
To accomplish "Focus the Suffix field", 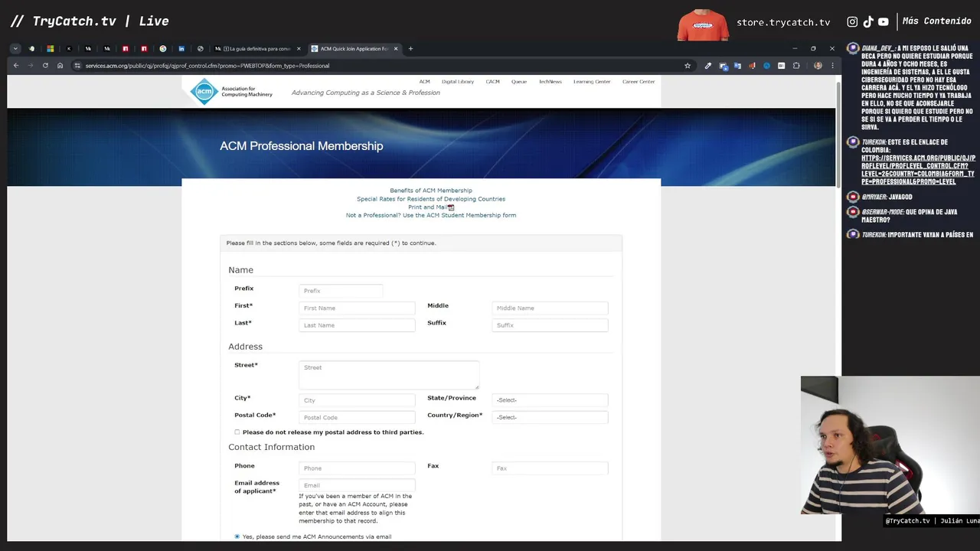I will point(550,325).
